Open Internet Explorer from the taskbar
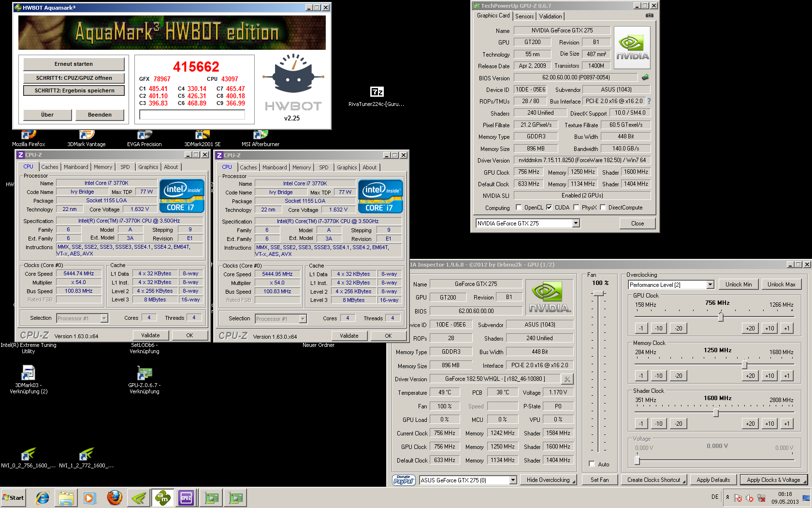This screenshot has height=508, width=812. [x=43, y=497]
